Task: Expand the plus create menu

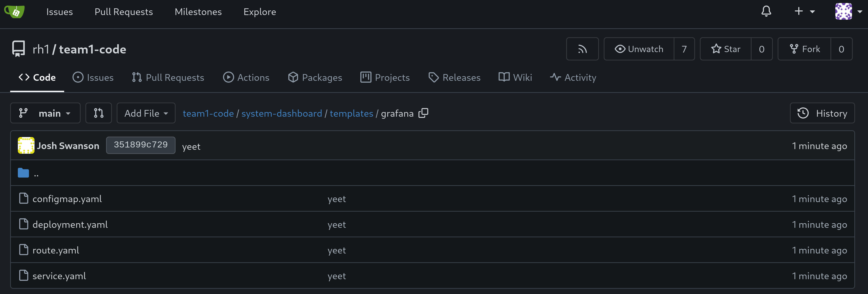Action: [804, 11]
